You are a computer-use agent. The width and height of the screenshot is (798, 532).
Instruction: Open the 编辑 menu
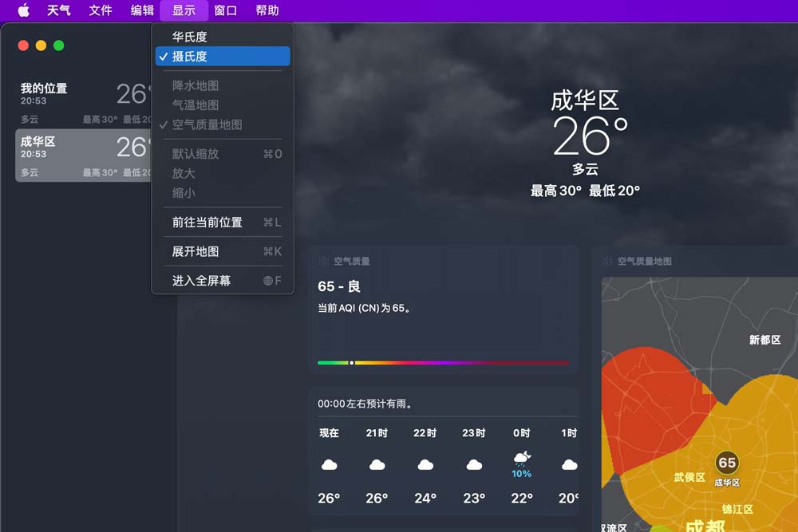point(142,10)
